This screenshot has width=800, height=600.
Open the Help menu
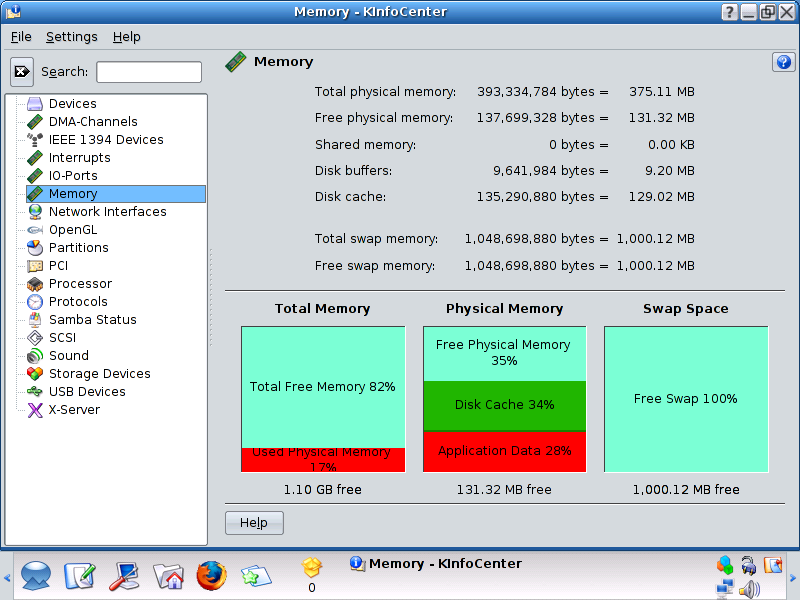127,37
